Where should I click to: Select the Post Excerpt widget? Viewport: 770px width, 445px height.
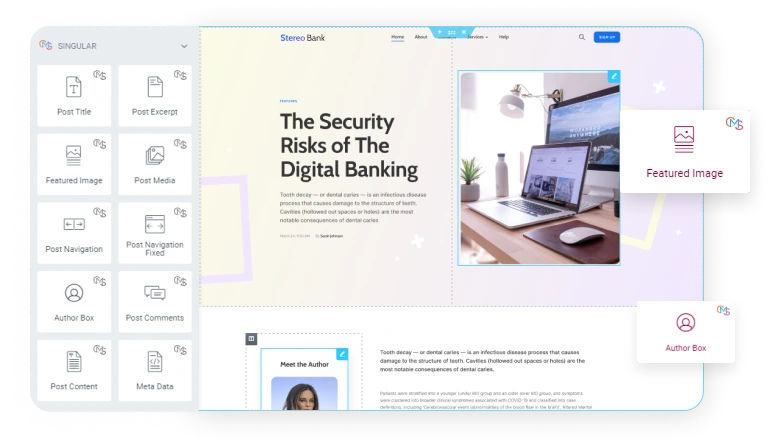155,96
